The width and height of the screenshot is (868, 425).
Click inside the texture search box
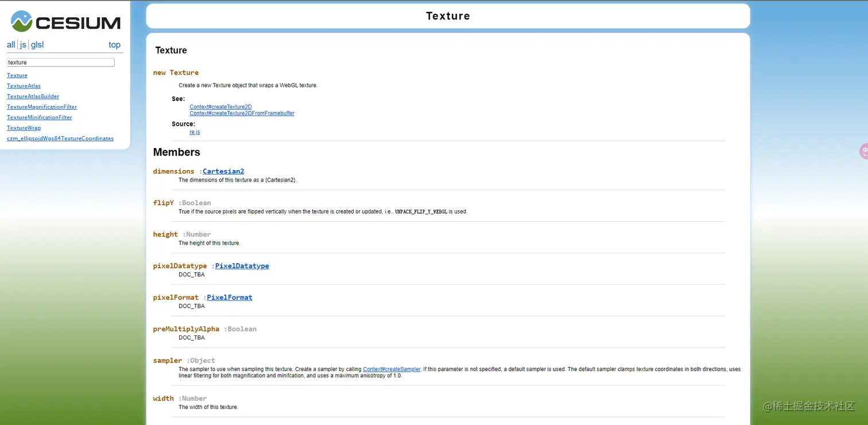(x=60, y=62)
